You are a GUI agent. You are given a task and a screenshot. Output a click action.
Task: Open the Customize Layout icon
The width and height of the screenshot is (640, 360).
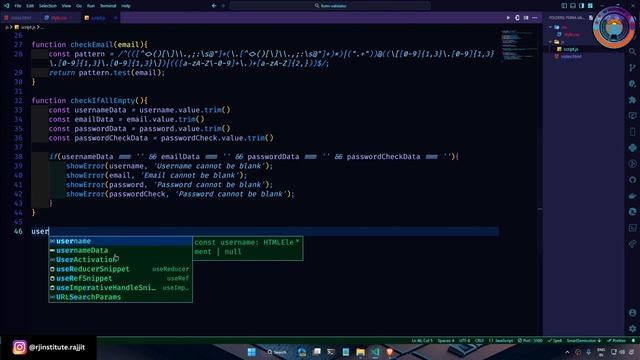(x=590, y=6)
